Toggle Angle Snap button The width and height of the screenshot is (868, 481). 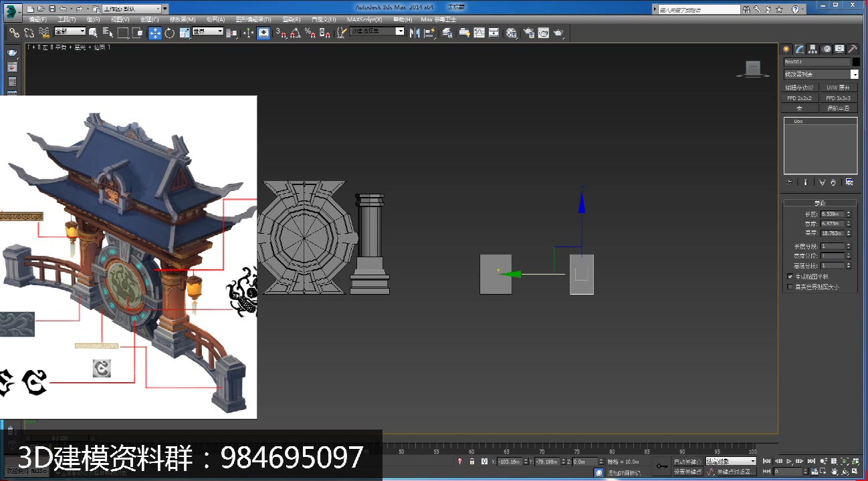point(295,32)
